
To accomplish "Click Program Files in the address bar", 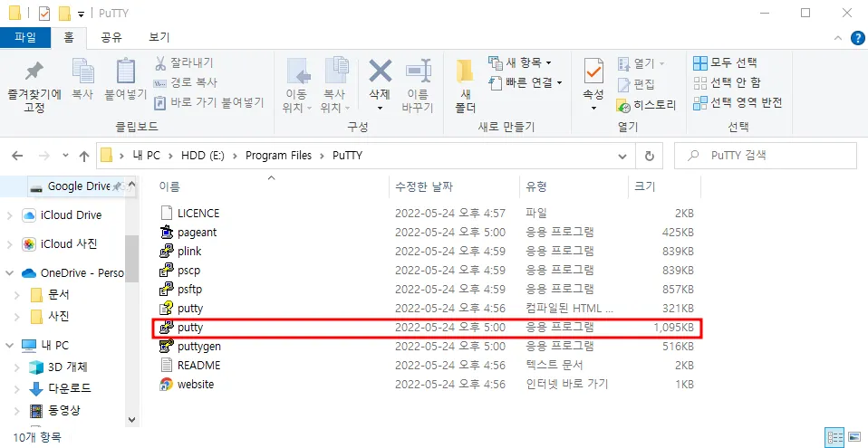I will pos(278,156).
